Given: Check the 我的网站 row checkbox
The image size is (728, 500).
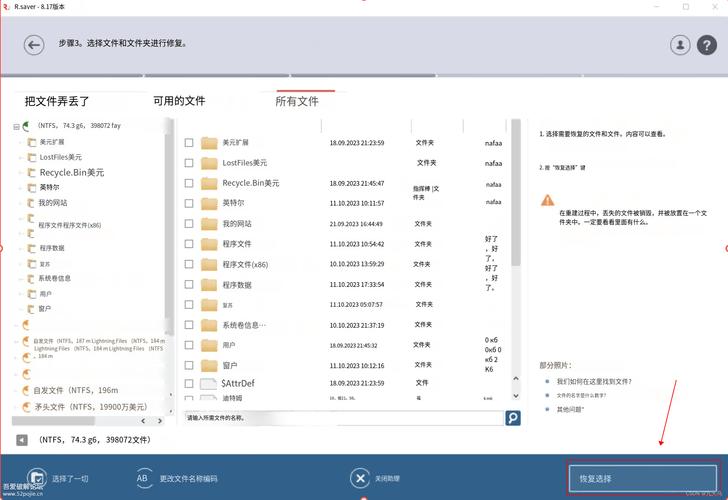Looking at the screenshot, I should (x=189, y=224).
